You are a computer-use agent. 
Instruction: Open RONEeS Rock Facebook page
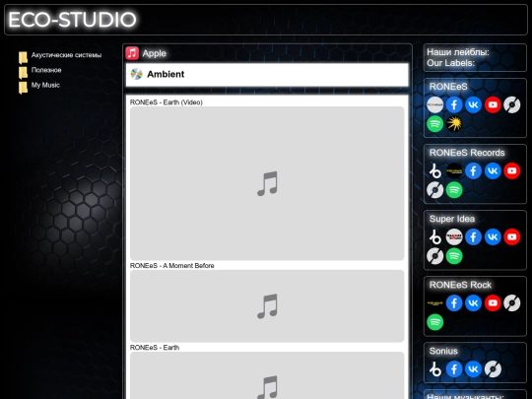click(x=454, y=303)
